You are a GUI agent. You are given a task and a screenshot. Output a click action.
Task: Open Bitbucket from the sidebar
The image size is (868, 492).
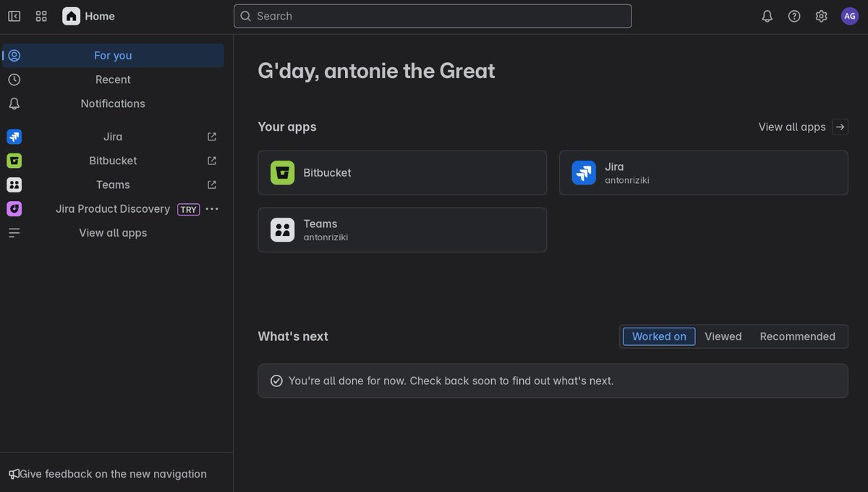(113, 161)
